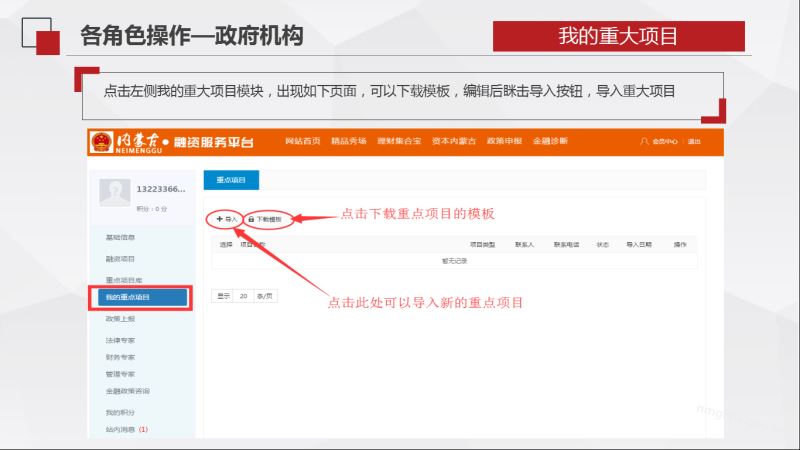Open 政策上报 in the sidebar
The image size is (800, 450).
tap(120, 318)
